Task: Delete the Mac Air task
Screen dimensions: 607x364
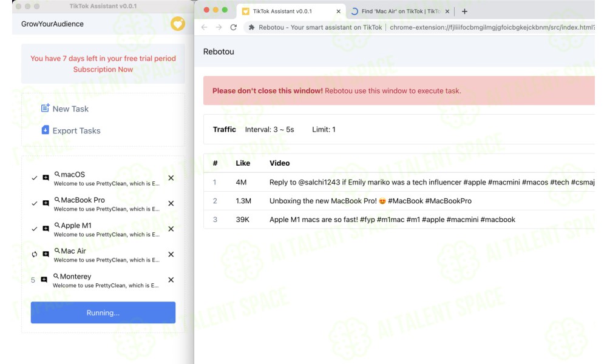Action: tap(171, 255)
